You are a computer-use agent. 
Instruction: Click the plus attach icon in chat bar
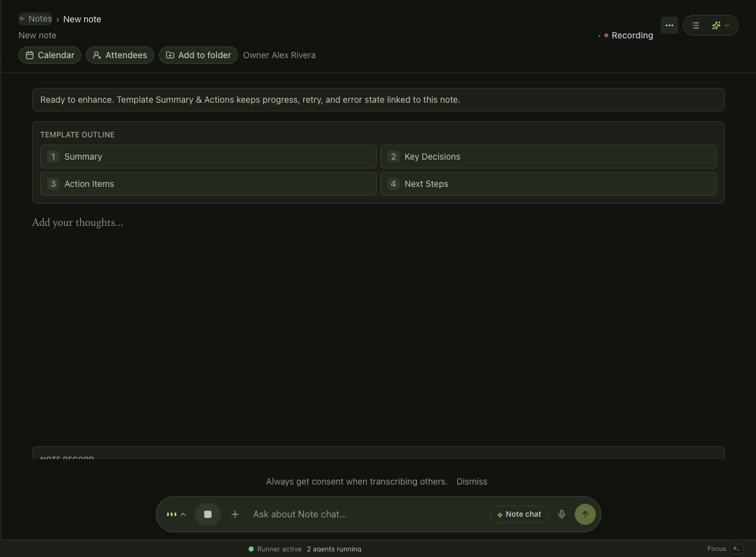tap(235, 514)
